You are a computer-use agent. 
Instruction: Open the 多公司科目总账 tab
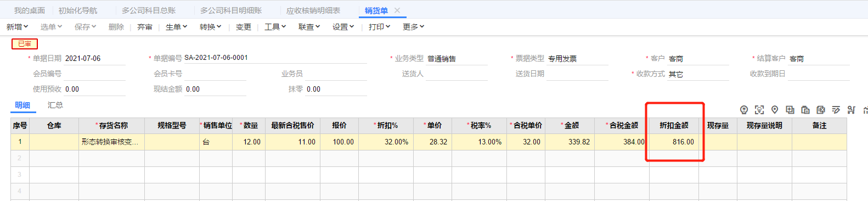point(149,10)
